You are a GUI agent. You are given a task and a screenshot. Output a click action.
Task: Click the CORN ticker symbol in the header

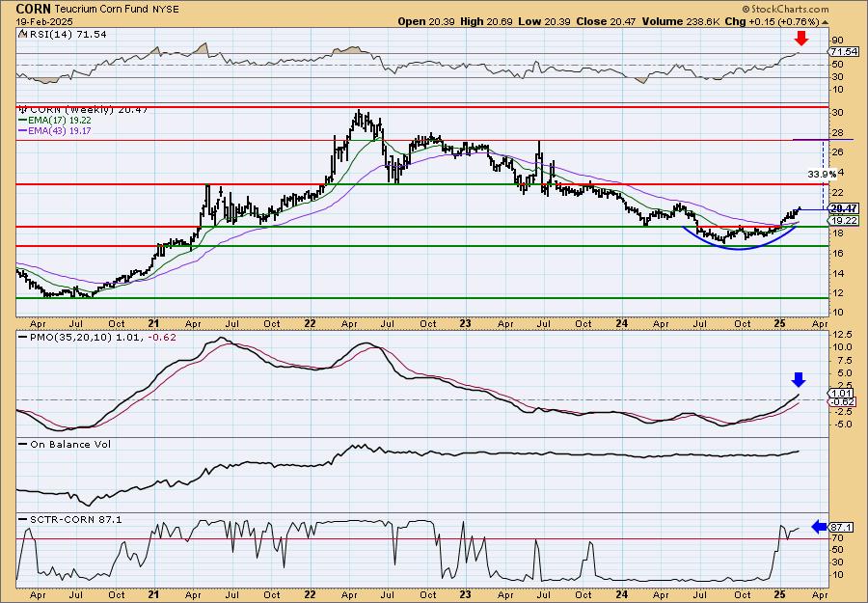(35, 9)
